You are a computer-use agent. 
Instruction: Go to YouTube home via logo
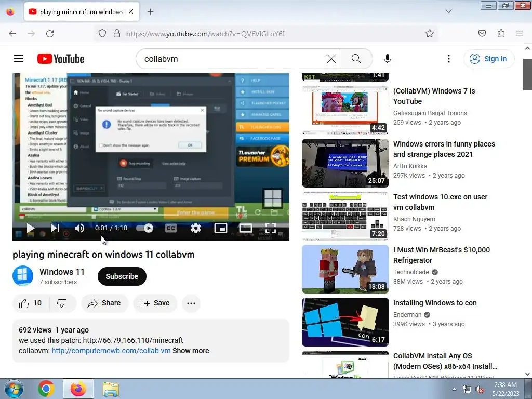tap(61, 59)
